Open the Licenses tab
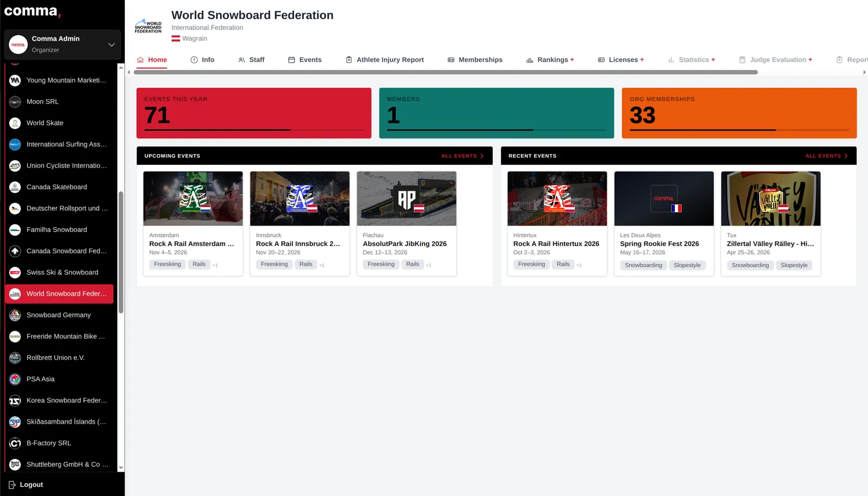This screenshot has height=496, width=868. [621, 60]
